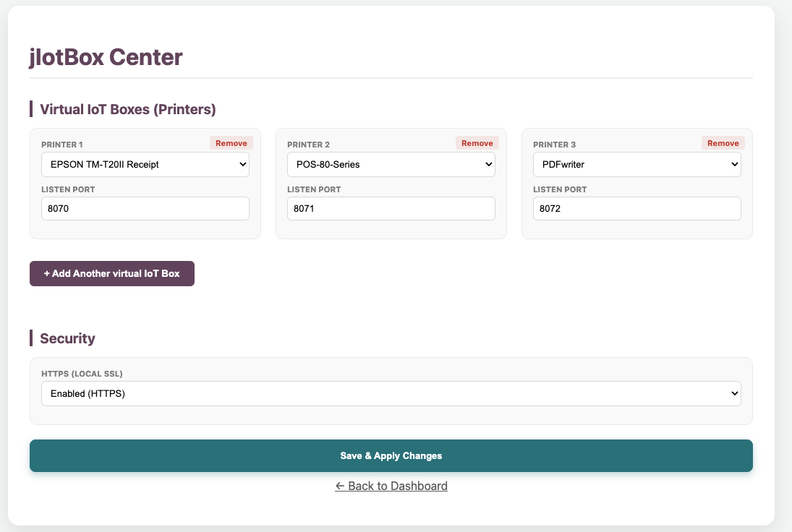
Task: Open the Enabled (HTTPS) security dropdown
Action: [x=391, y=394]
